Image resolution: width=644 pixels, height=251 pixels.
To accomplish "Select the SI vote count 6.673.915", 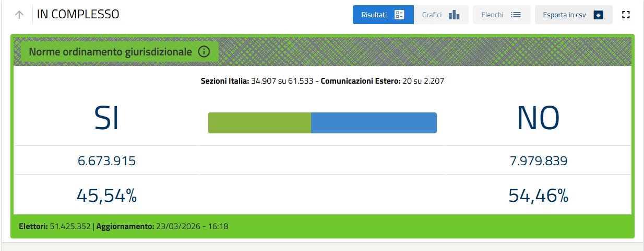I will 106,161.
